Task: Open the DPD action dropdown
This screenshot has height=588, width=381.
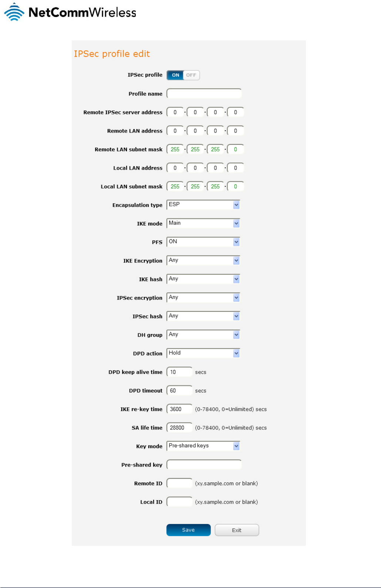Action: point(203,353)
